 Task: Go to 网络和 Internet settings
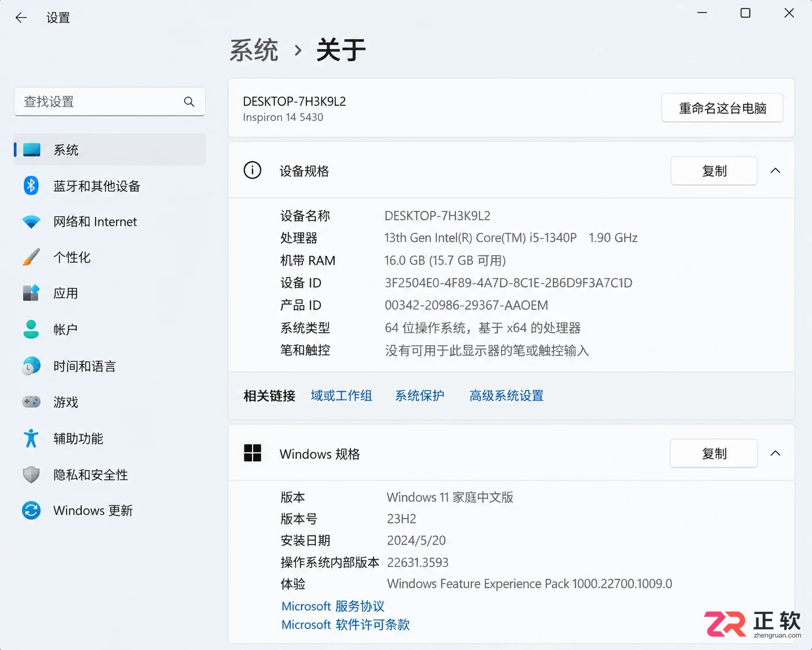[x=110, y=222]
